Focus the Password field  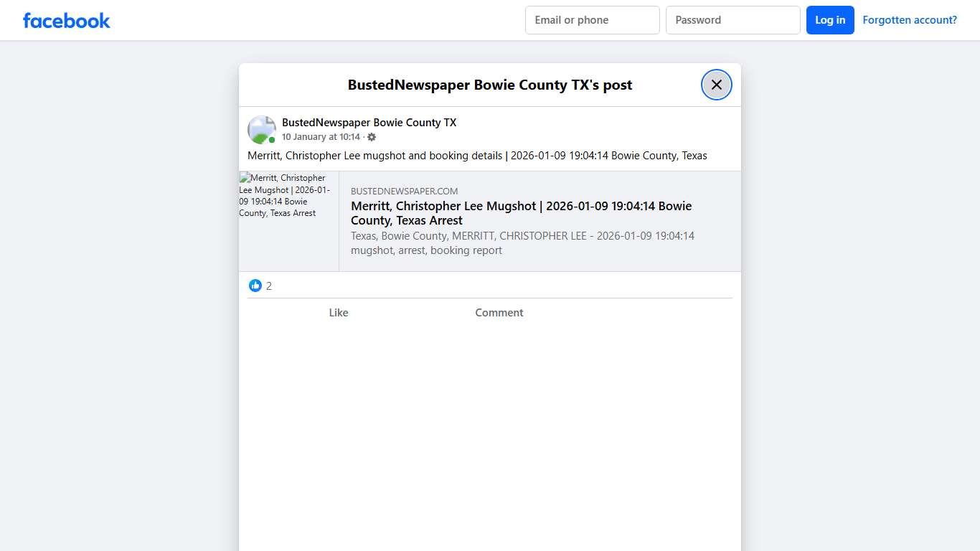click(x=732, y=20)
